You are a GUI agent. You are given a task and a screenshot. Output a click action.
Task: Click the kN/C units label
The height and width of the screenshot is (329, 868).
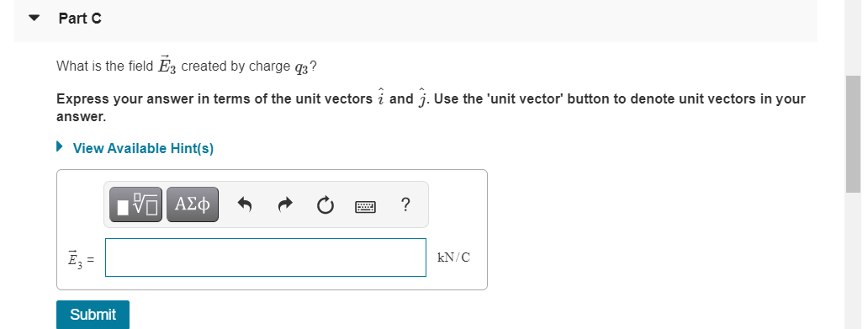click(453, 257)
